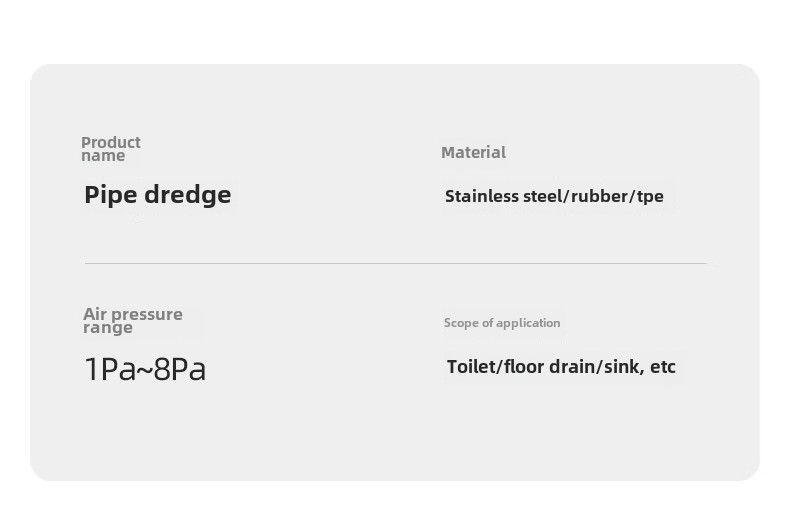Viewport: 790px width, 532px height.
Task: Click the word 'Toilet' in application scope
Action: (x=472, y=367)
